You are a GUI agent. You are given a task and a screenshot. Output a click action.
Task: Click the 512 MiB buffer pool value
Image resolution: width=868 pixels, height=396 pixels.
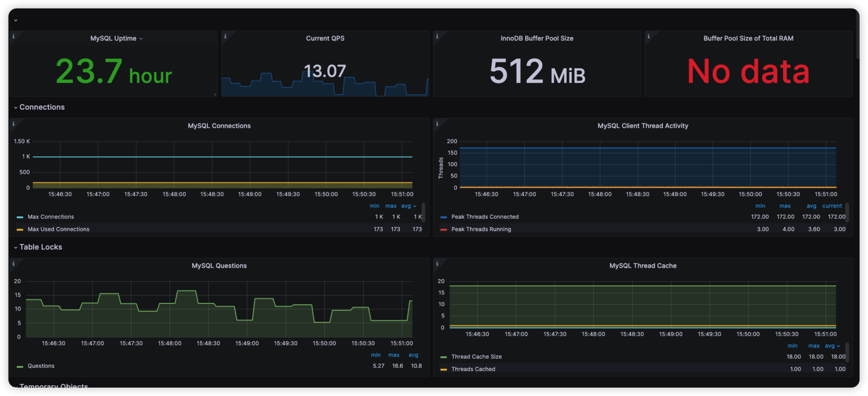537,71
